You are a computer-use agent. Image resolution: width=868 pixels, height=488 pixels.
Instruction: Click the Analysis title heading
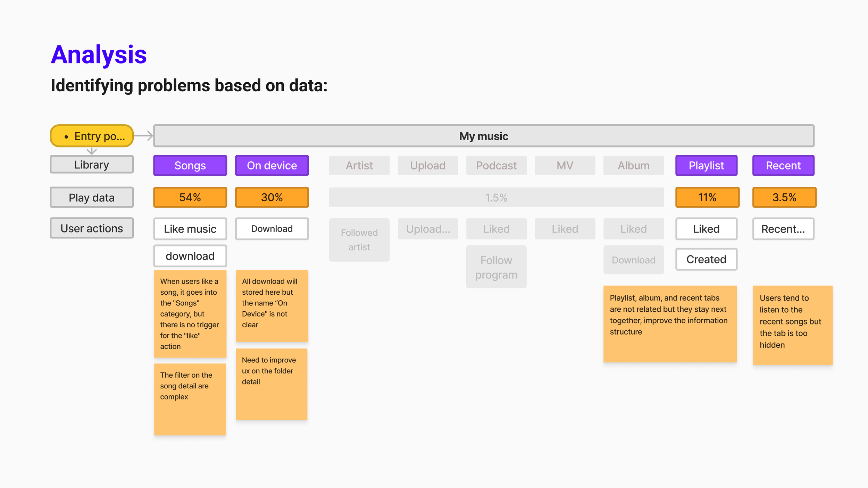(99, 55)
